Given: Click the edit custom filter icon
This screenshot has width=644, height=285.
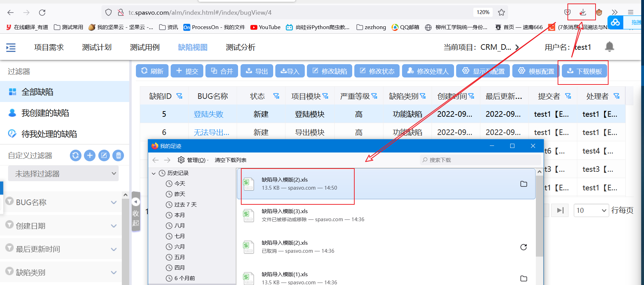Looking at the screenshot, I should (104, 155).
